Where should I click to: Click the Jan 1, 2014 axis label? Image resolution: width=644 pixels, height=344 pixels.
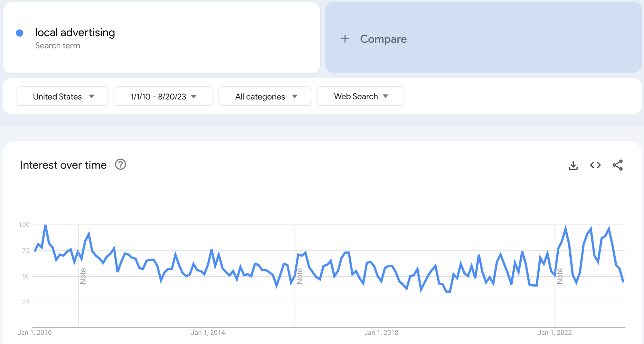pyautogui.click(x=208, y=333)
